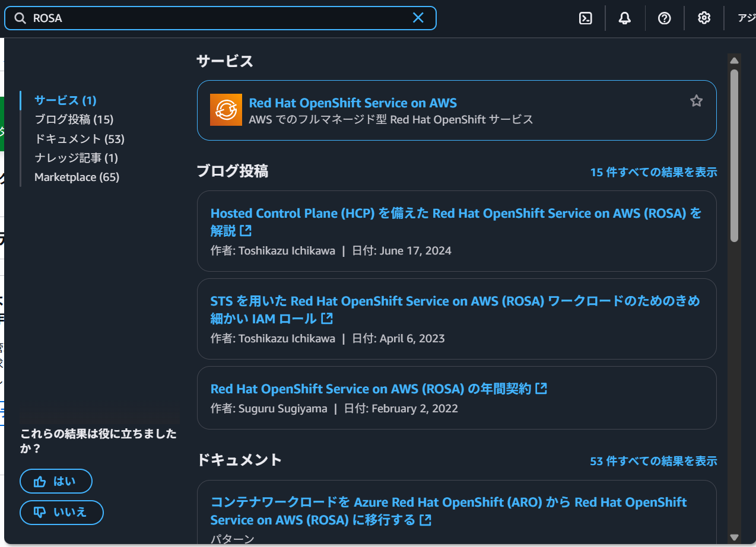Open the settings gear icon
The width and height of the screenshot is (756, 547).
(x=704, y=18)
